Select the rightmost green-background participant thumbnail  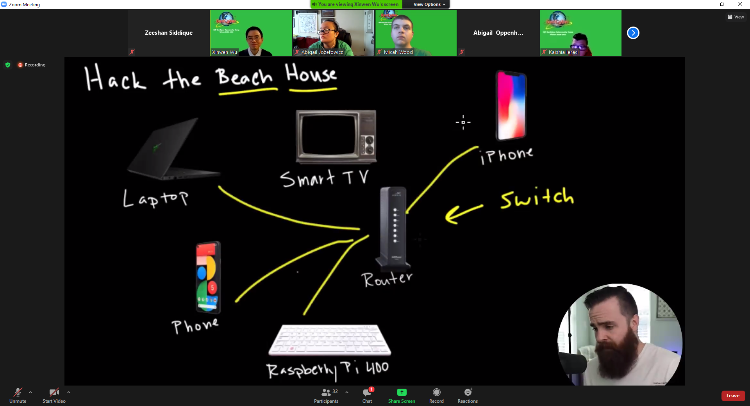point(581,33)
